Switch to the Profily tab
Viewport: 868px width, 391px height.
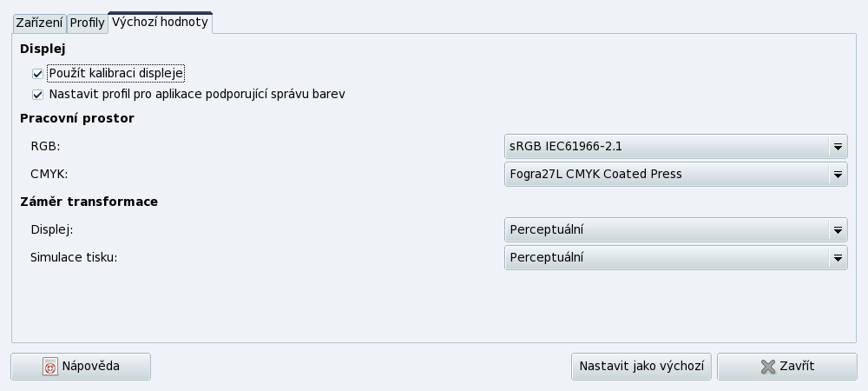88,23
